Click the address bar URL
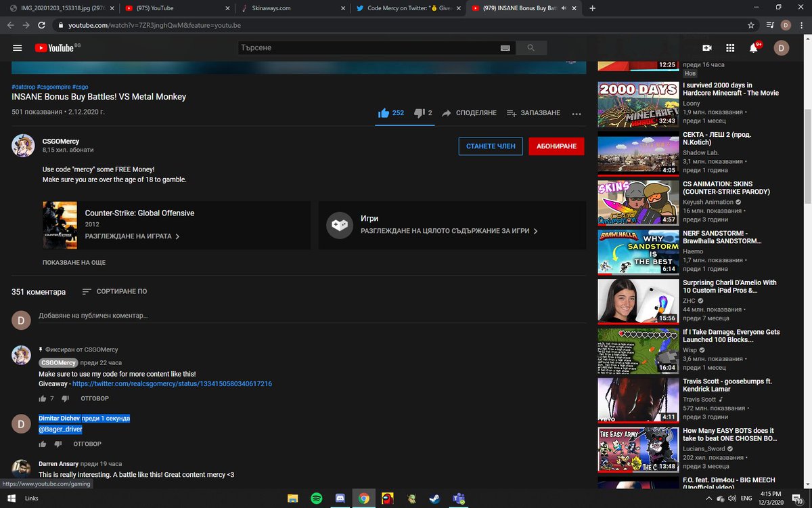 click(x=155, y=25)
